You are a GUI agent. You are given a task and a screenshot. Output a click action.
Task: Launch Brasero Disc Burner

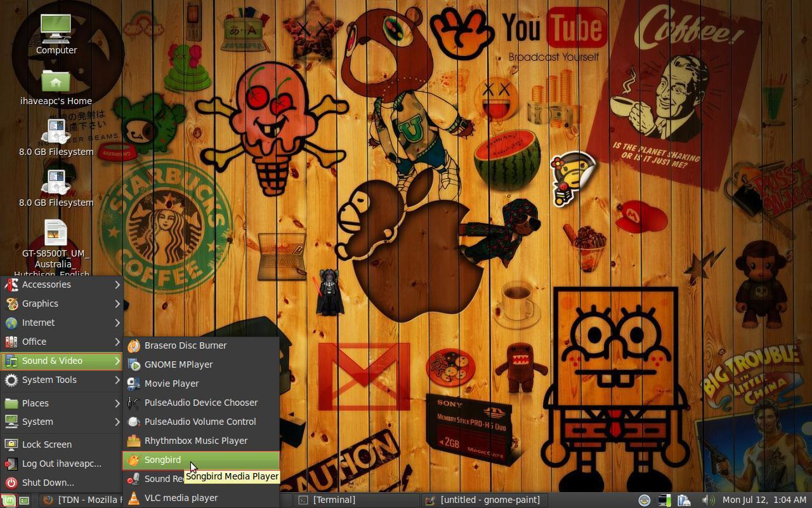(201, 345)
